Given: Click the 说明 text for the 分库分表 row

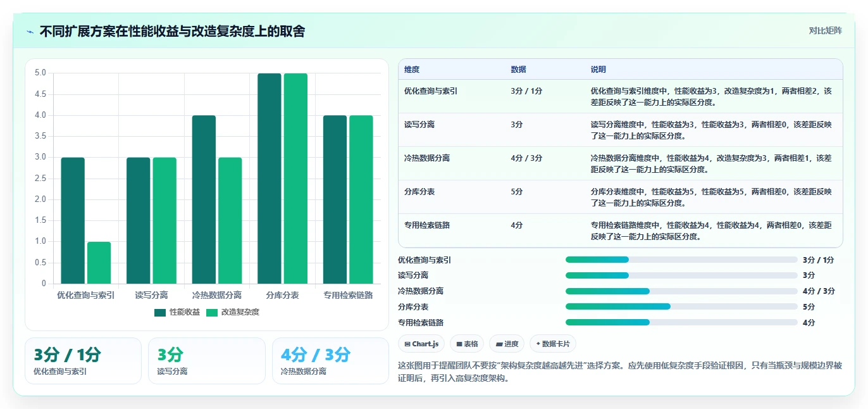Looking at the screenshot, I should click(x=712, y=197).
